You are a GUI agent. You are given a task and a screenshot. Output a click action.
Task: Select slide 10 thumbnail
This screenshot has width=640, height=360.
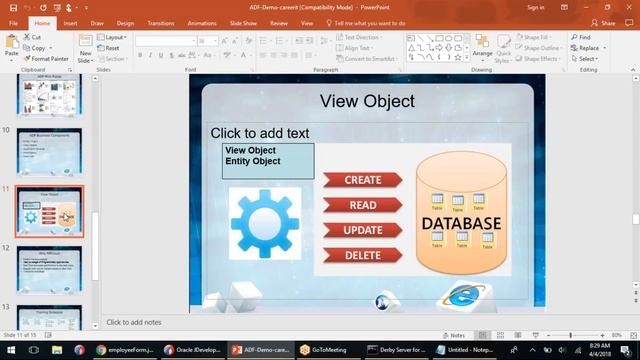[49, 151]
